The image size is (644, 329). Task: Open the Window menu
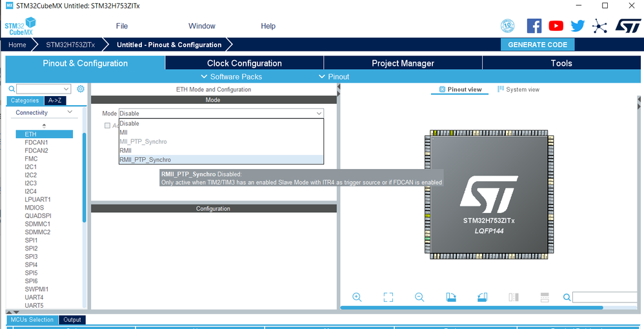[202, 26]
